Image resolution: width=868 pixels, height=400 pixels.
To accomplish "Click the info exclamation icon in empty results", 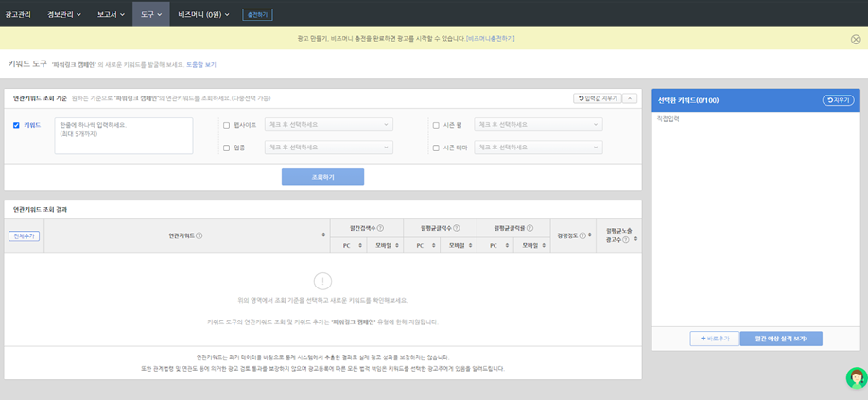I will point(323,281).
